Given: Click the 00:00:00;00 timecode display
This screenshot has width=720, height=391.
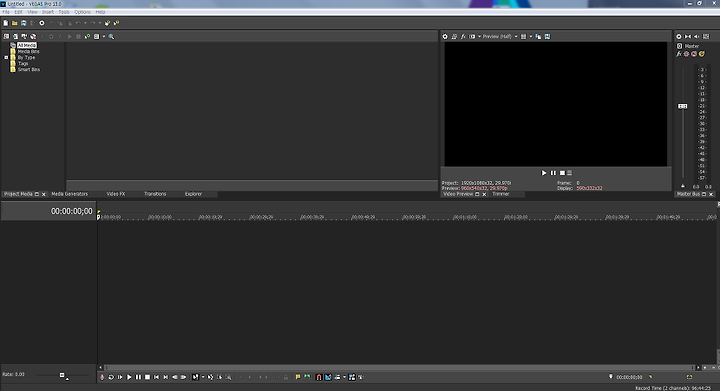Looking at the screenshot, I should tap(71, 211).
